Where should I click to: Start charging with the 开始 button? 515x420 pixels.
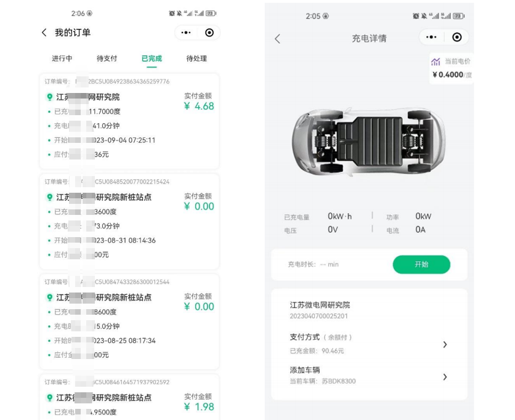click(421, 264)
